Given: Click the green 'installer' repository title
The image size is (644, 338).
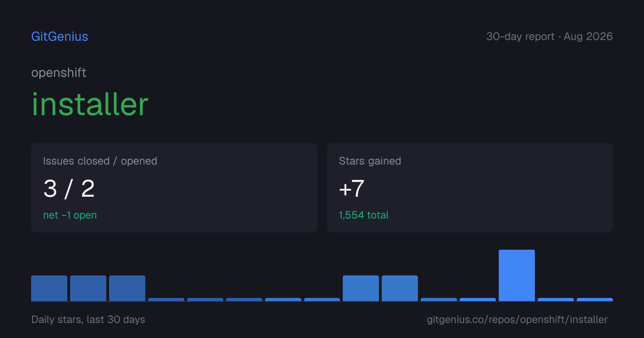Looking at the screenshot, I should [x=90, y=104].
